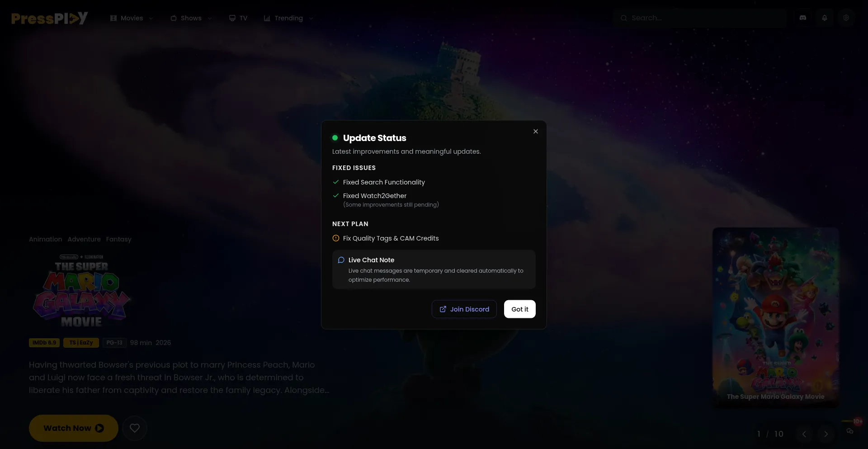This screenshot has height=449, width=868.
Task: Click the Join Discord external-link icon
Action: (443, 309)
